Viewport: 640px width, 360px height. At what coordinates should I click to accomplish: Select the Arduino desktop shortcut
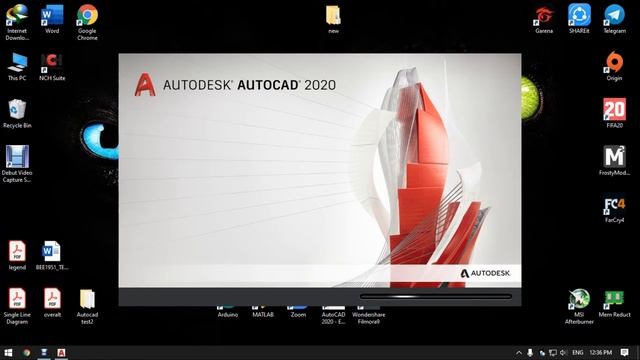coord(227,312)
